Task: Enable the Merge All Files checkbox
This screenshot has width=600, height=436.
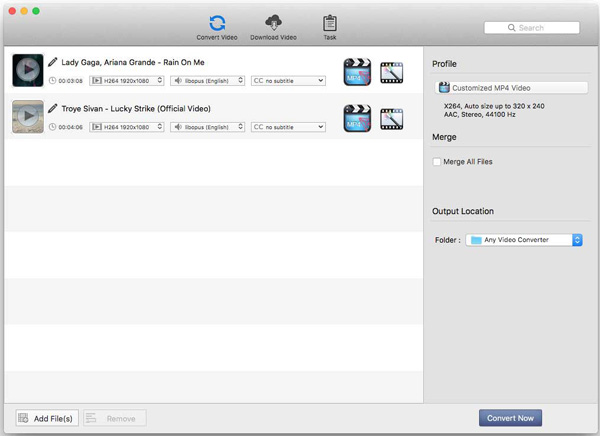Action: pos(437,162)
